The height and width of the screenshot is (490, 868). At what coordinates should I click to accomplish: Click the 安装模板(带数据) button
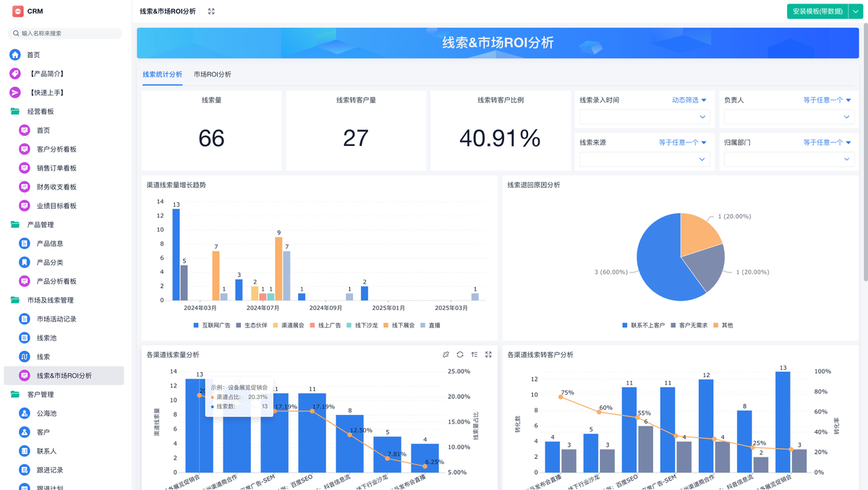pyautogui.click(x=817, y=12)
